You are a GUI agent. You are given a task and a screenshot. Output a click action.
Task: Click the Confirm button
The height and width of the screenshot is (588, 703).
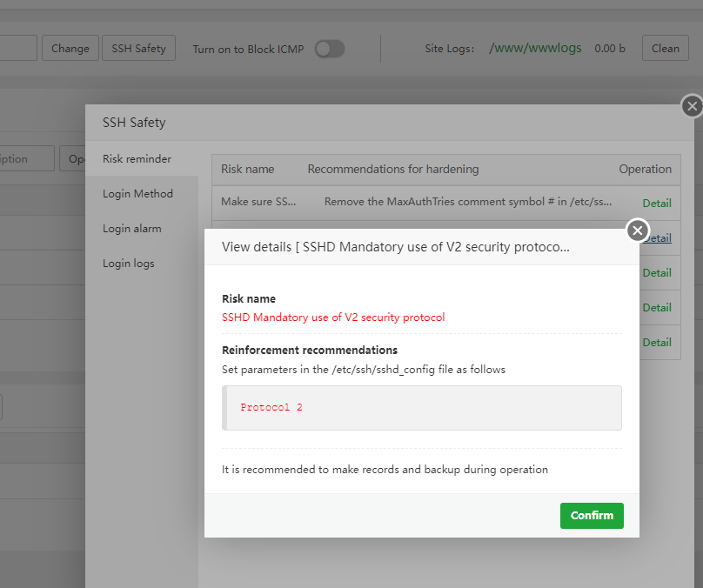click(592, 515)
